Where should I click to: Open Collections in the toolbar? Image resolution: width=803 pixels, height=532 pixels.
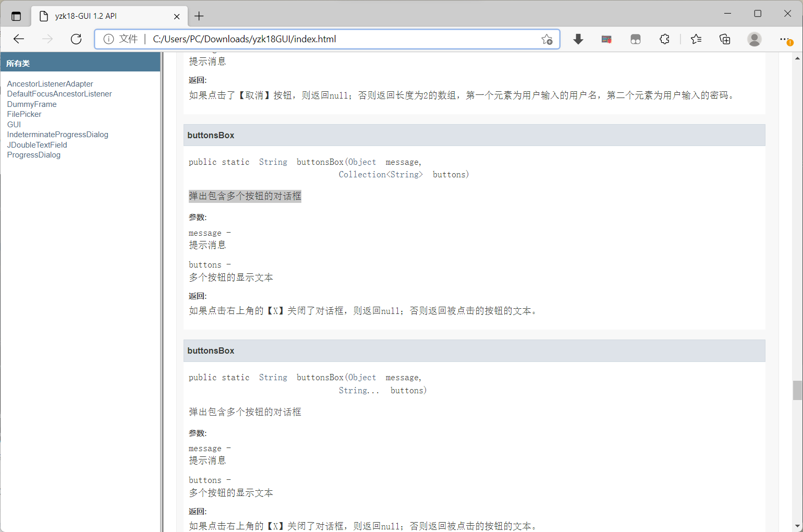[x=725, y=39]
